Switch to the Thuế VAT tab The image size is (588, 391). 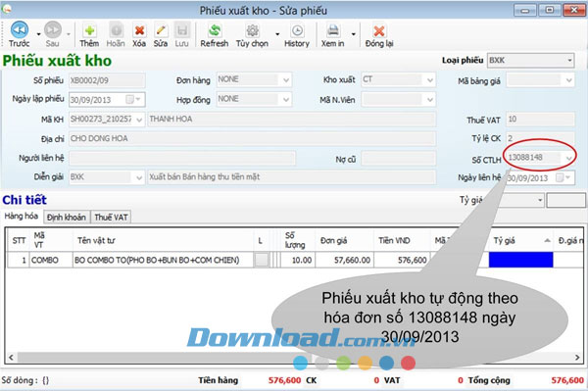(111, 217)
